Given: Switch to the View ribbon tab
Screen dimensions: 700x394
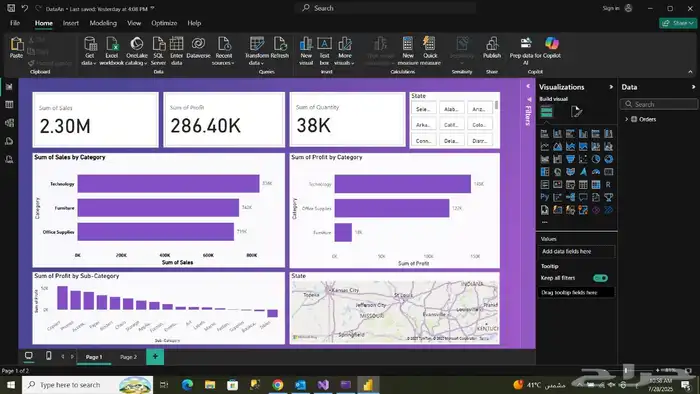Looking at the screenshot, I should (134, 23).
